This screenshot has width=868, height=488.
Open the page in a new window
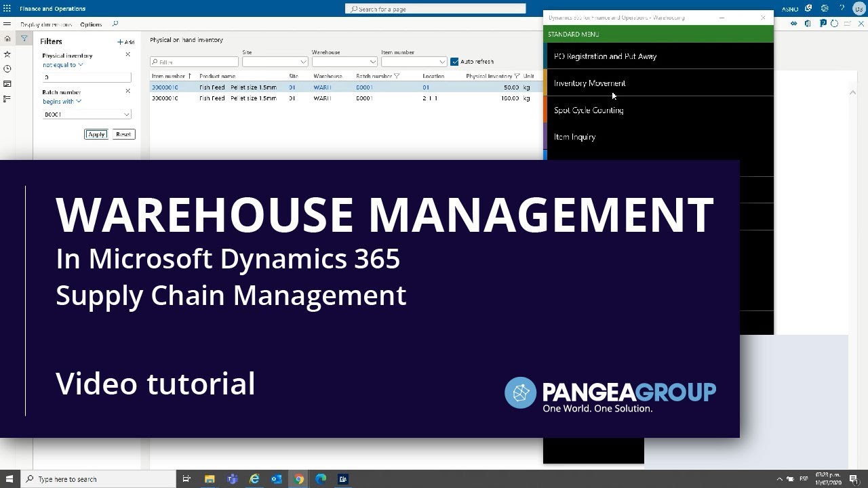tap(848, 24)
